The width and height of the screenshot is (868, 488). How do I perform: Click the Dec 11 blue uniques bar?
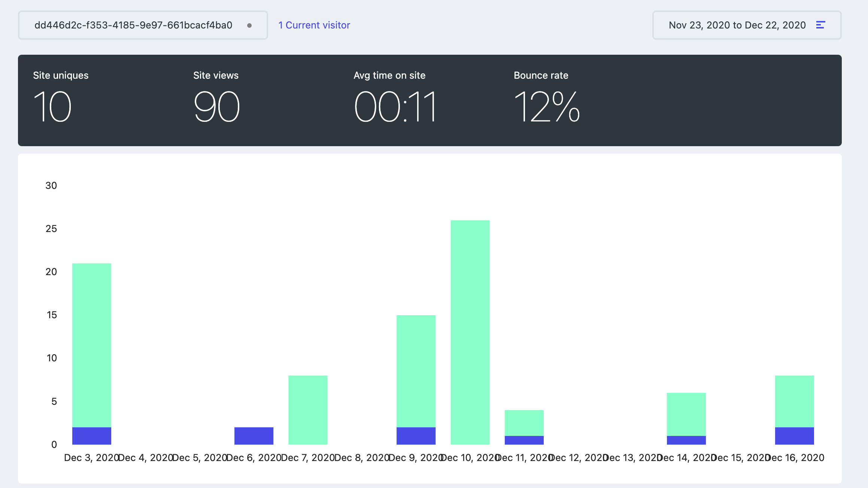524,440
